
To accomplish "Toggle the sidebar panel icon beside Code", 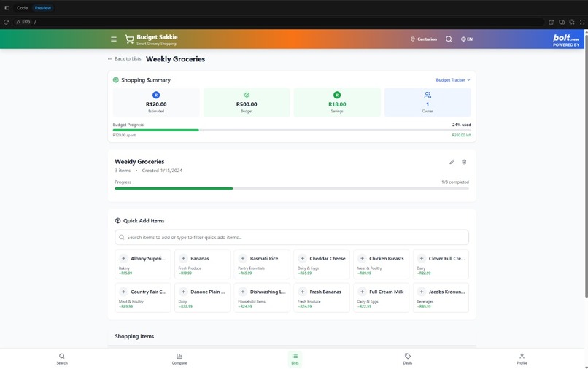I will pyautogui.click(x=7, y=8).
